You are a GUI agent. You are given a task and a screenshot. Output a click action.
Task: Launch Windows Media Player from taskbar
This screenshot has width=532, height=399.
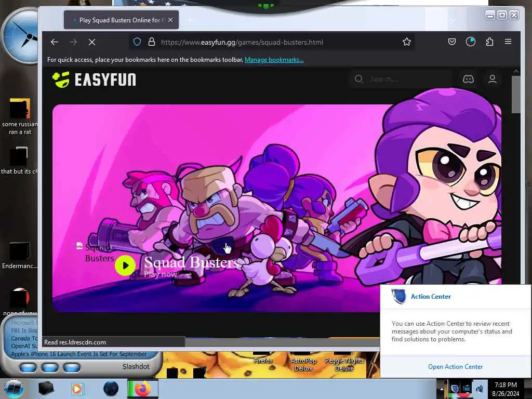tap(78, 389)
